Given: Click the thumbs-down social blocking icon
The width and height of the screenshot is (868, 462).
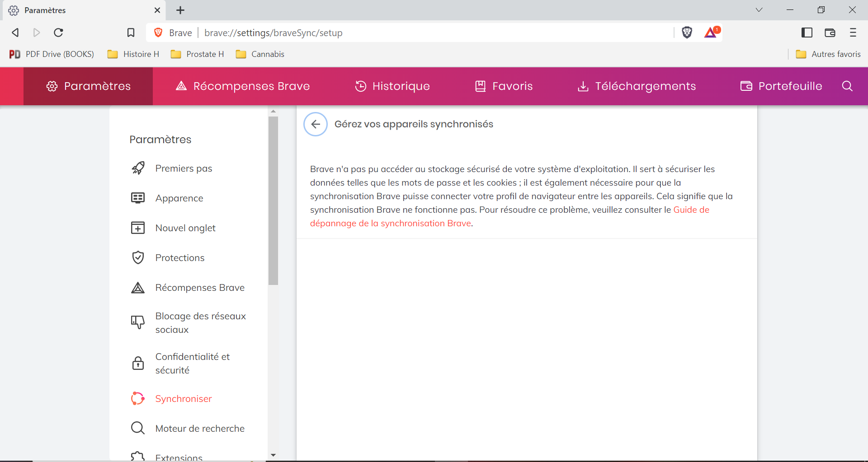Looking at the screenshot, I should (x=138, y=322).
